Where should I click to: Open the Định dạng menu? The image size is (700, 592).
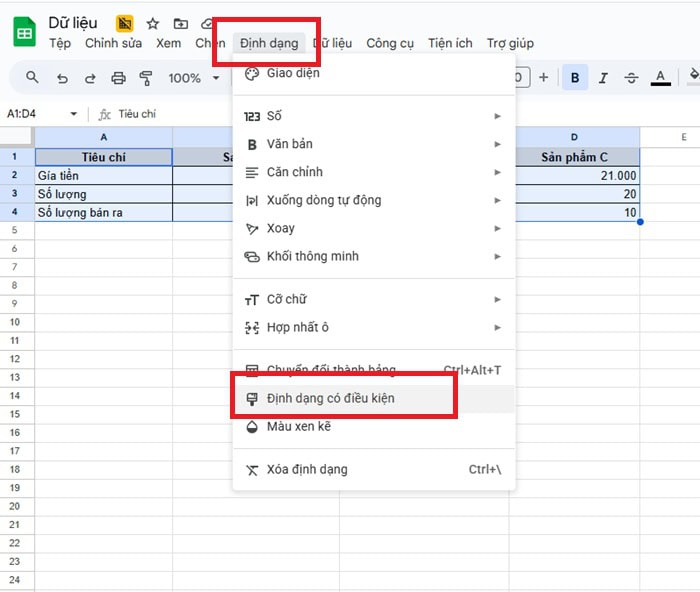pos(269,43)
